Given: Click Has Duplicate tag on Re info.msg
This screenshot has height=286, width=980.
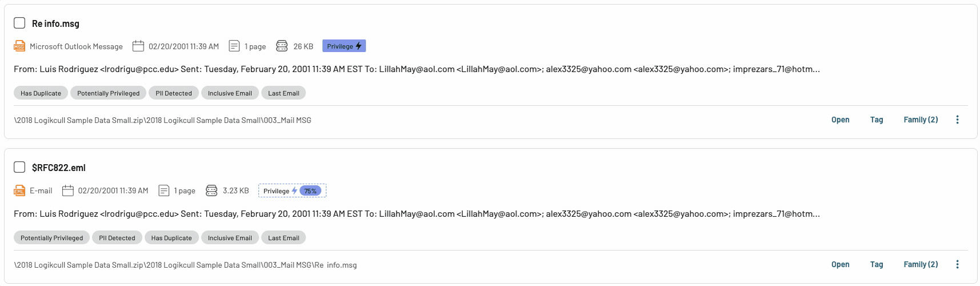Looking at the screenshot, I should pos(41,93).
